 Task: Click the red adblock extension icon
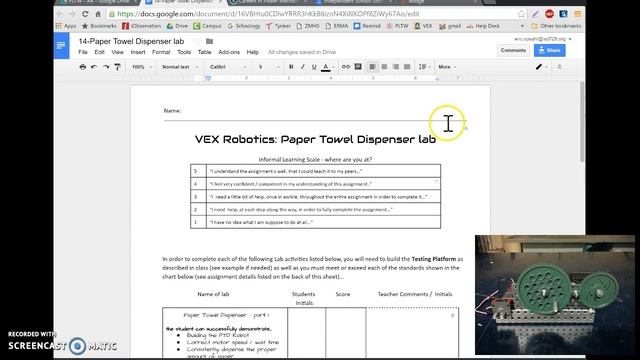[x=549, y=14]
